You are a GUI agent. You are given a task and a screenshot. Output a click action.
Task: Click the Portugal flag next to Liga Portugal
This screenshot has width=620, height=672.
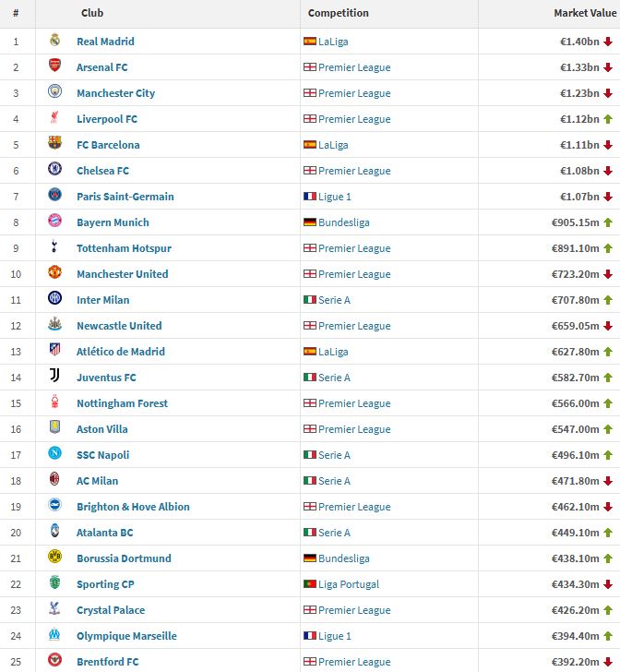(310, 584)
